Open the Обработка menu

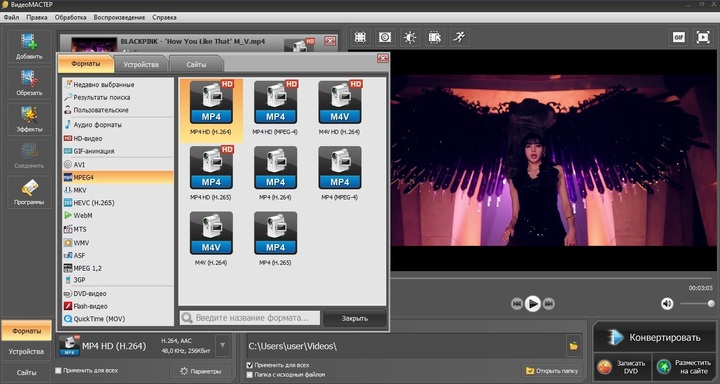click(x=70, y=17)
